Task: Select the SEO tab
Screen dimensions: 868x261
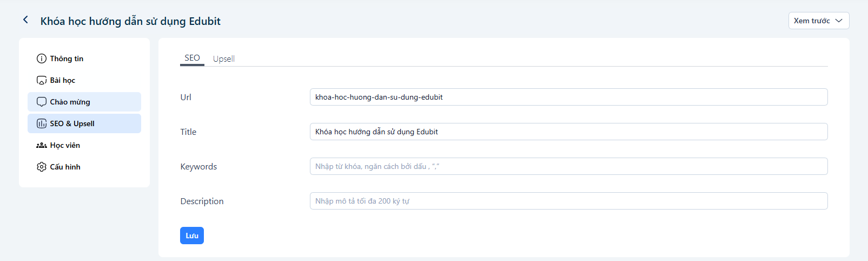Action: [192, 58]
